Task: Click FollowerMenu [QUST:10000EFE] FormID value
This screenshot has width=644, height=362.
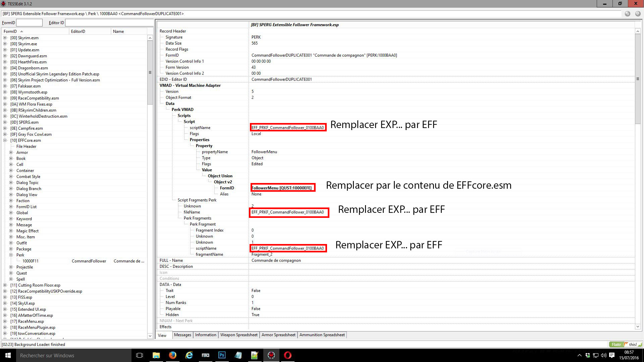Action: pos(282,188)
